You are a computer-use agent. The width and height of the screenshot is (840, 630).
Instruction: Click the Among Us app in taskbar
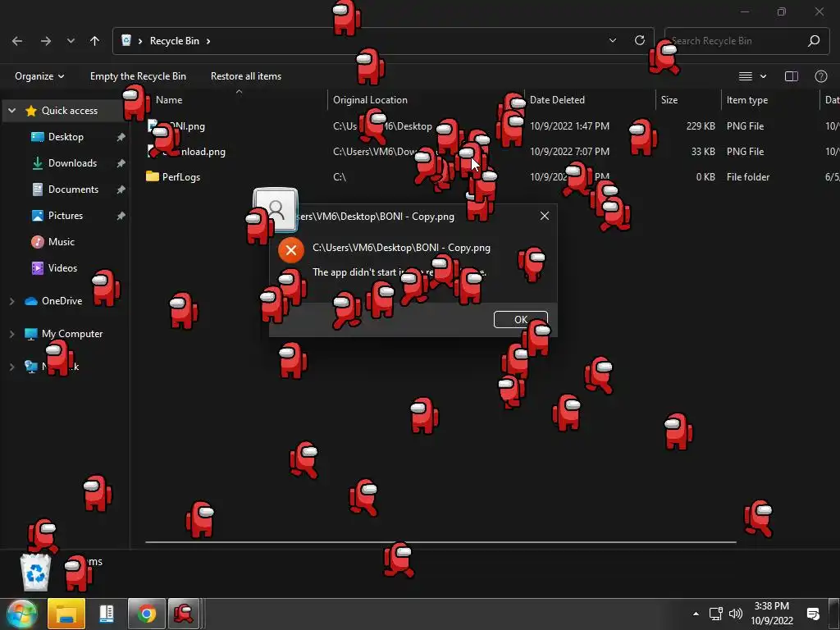click(x=184, y=614)
